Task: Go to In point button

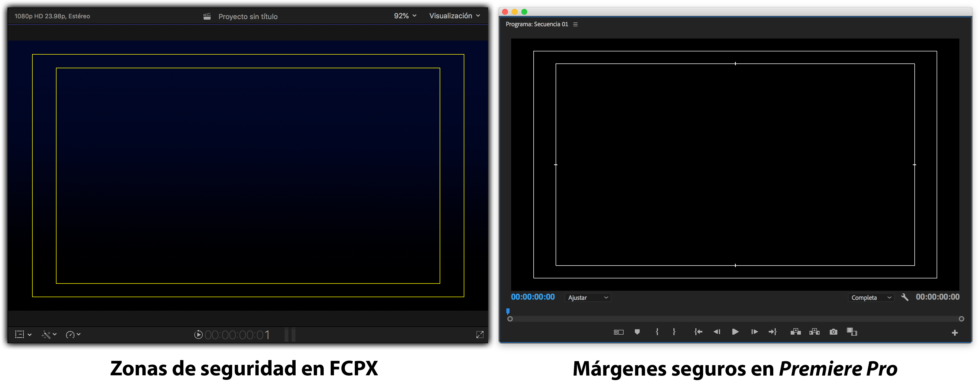Action: click(x=698, y=332)
